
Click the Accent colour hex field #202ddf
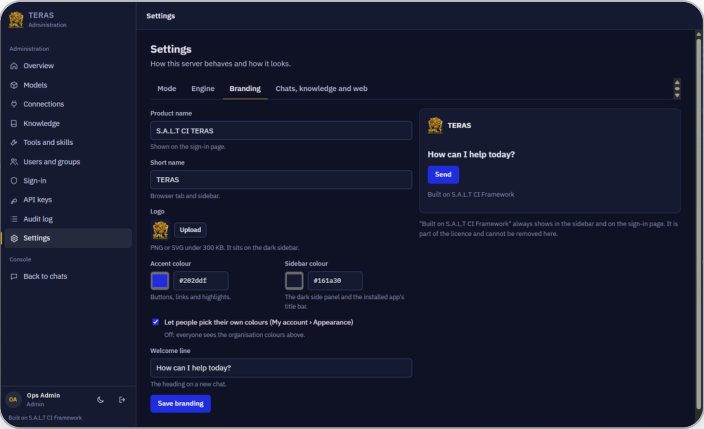(201, 281)
